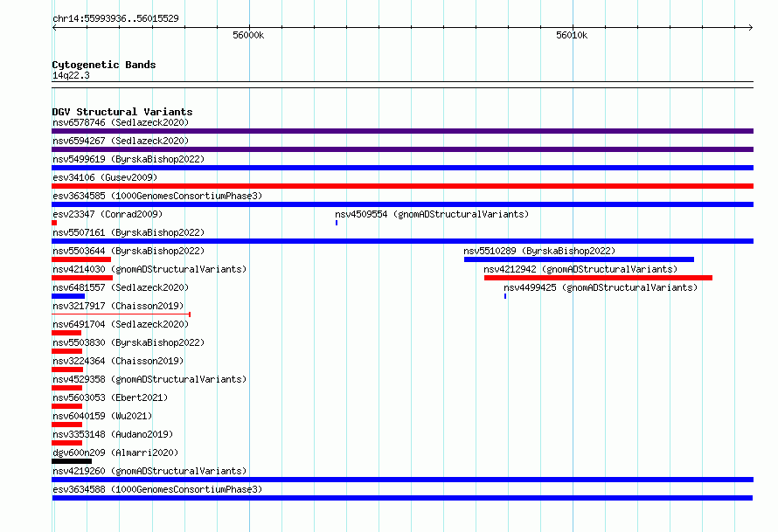Open nsv4509554 (gnomADStructuralVariants) label
This screenshot has height=532, width=778.
click(432, 214)
